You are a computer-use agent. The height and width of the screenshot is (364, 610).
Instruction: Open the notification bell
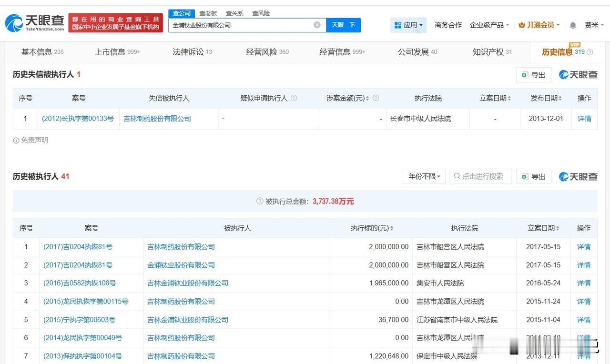[x=573, y=25]
